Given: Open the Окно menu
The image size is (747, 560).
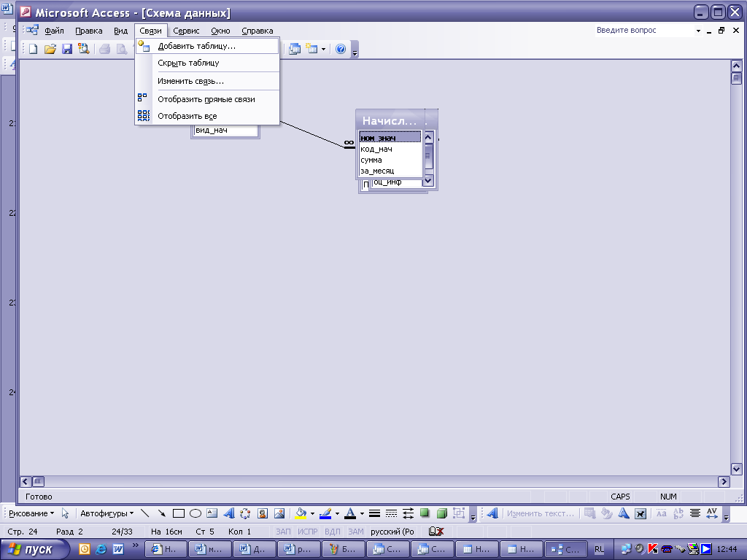Looking at the screenshot, I should (x=220, y=31).
